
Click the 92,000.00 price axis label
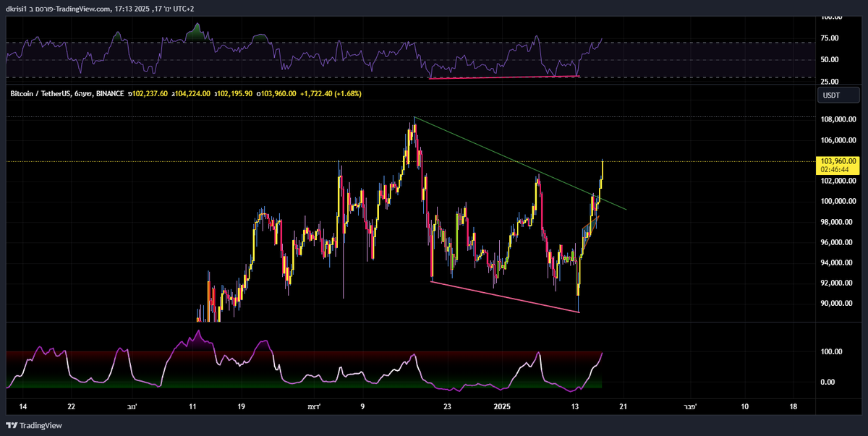(838, 283)
